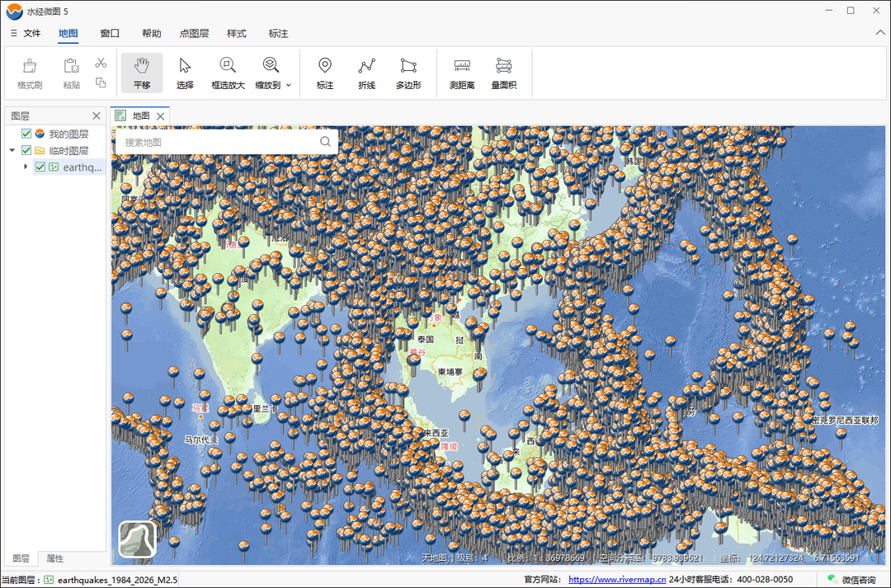Select the 临时图层 tree item
891x588 pixels.
[x=68, y=151]
